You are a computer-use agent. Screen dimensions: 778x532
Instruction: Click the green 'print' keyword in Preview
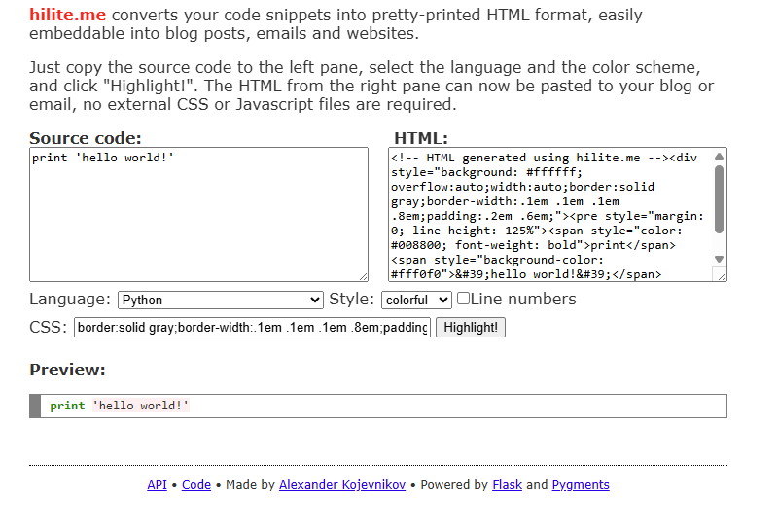(67, 406)
